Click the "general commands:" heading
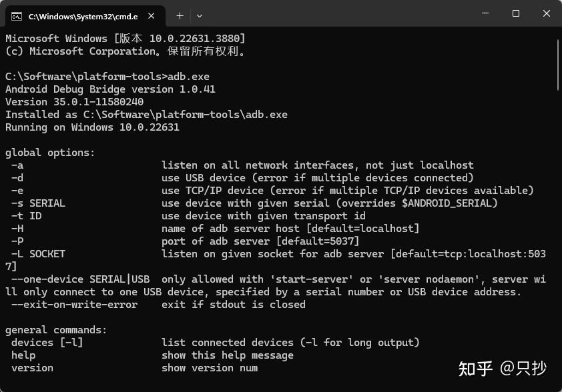 [x=56, y=330]
